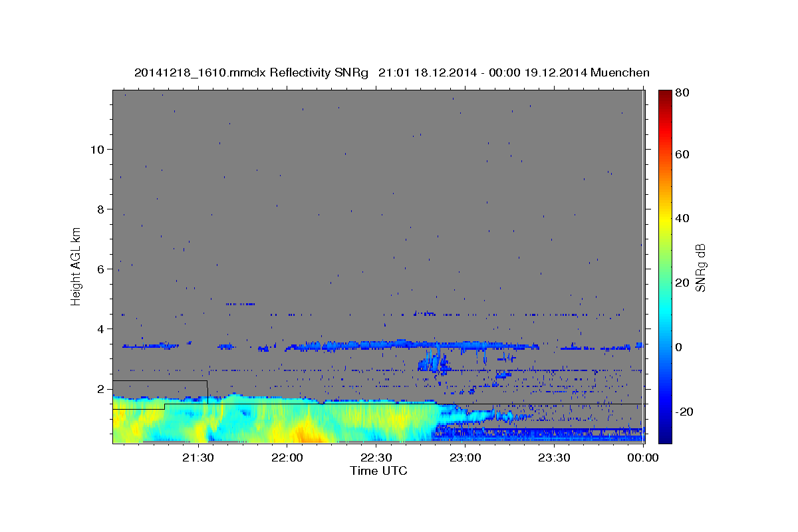
Task: Click the height axis label 6
Action: pyautogui.click(x=101, y=269)
